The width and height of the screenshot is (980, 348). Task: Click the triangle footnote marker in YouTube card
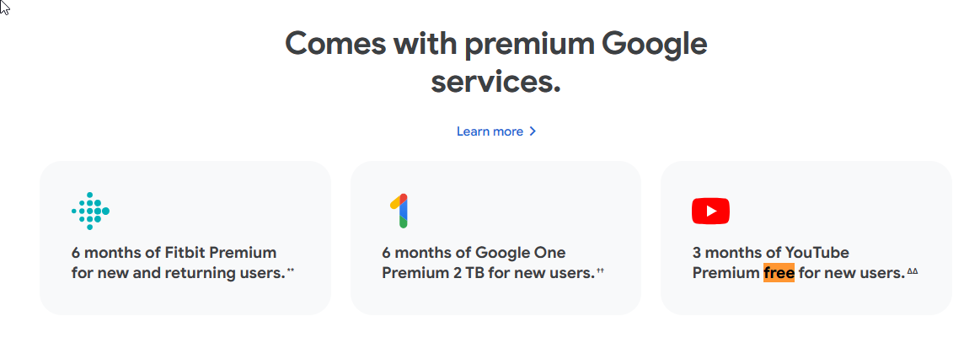click(x=912, y=271)
